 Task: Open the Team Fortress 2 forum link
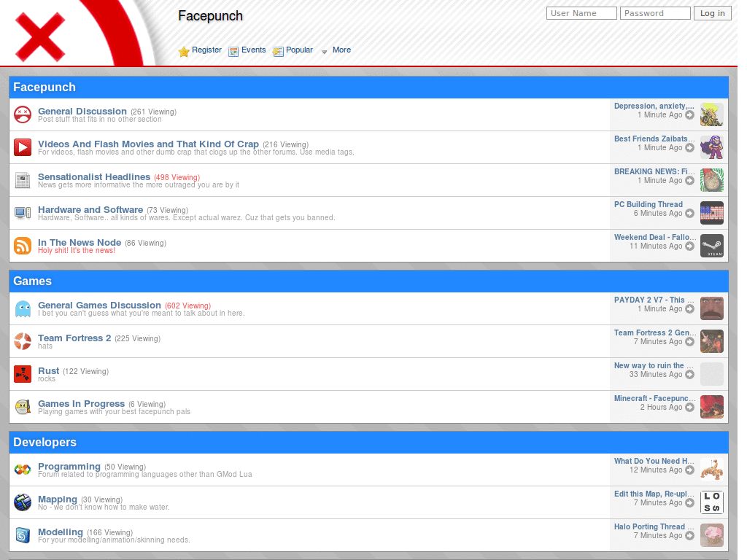click(74, 338)
